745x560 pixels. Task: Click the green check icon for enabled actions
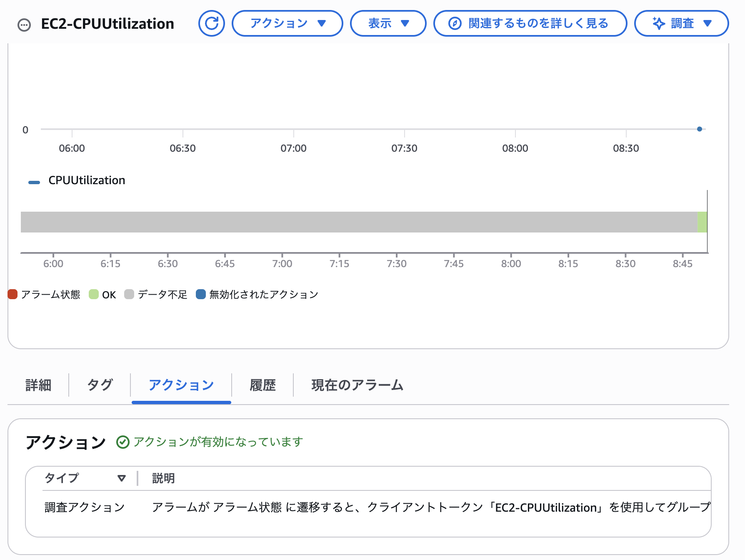point(122,442)
